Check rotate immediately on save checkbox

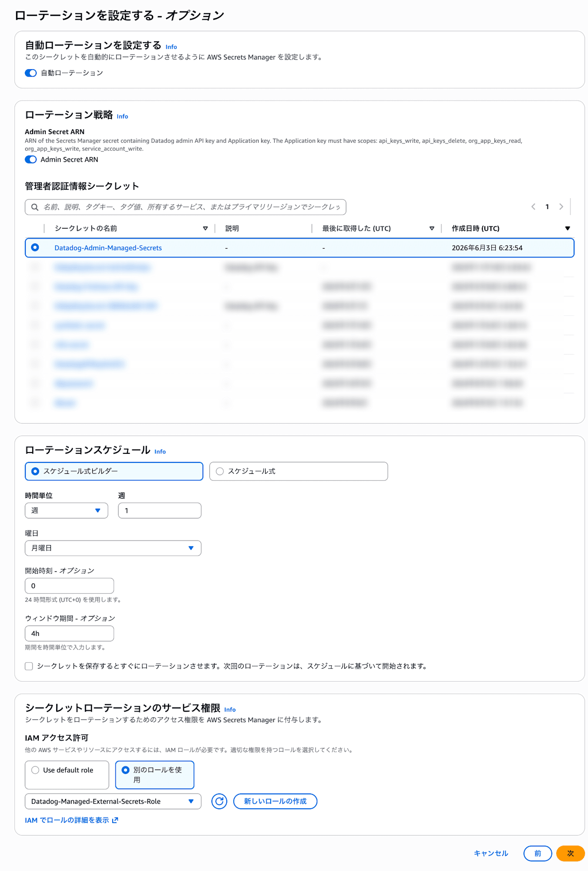click(29, 666)
